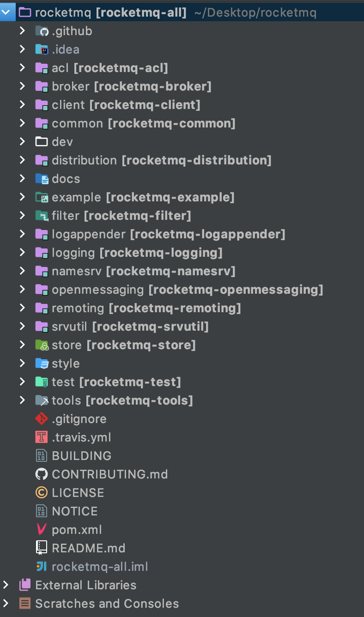Select the openmessaging module entry
The width and height of the screenshot is (364, 617).
tap(182, 290)
